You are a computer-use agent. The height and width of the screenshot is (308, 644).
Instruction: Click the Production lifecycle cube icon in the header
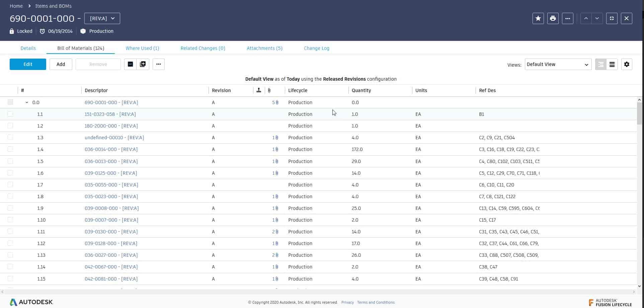pos(83,31)
